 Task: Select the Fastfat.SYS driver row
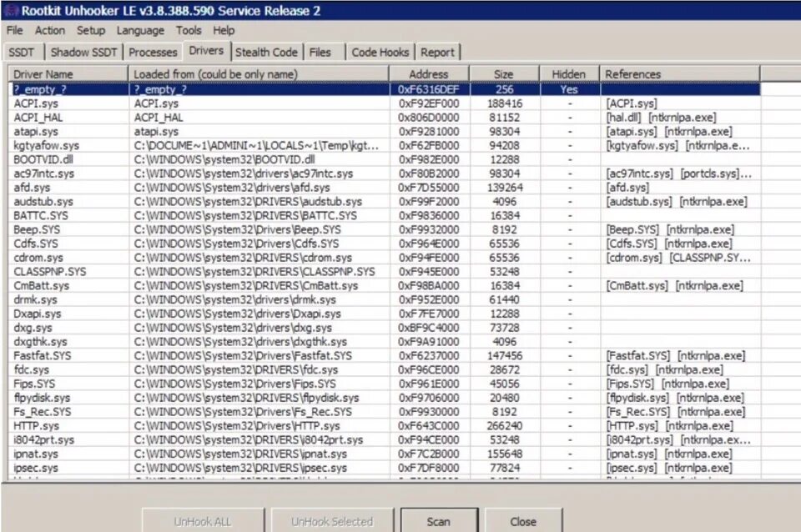(x=385, y=356)
